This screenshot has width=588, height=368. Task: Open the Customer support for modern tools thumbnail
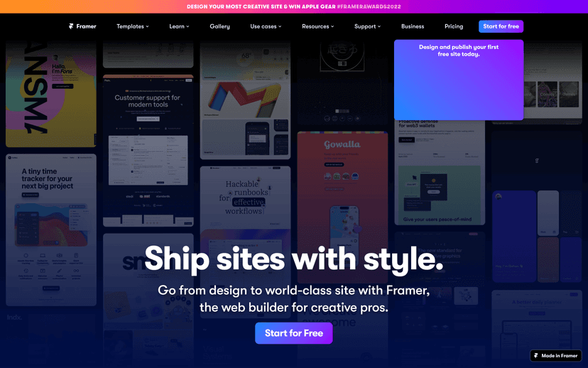coord(148,151)
